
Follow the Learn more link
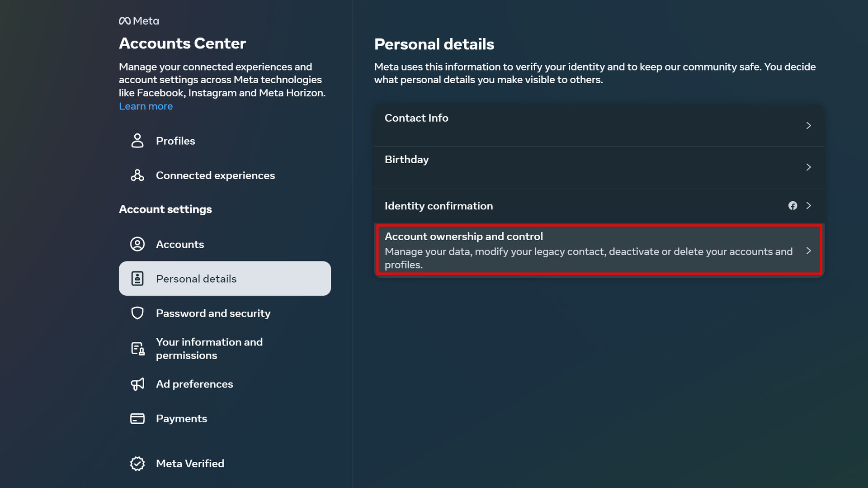coord(146,106)
